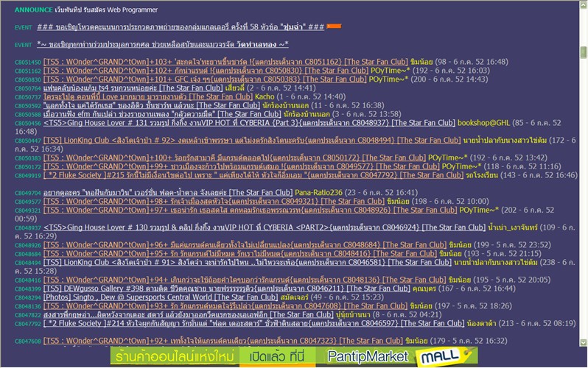The height and width of the screenshot is (368, 588).
Task: Open topic C8050830 WOnder GRAND tOwn +101+
Action: tap(205, 79)
